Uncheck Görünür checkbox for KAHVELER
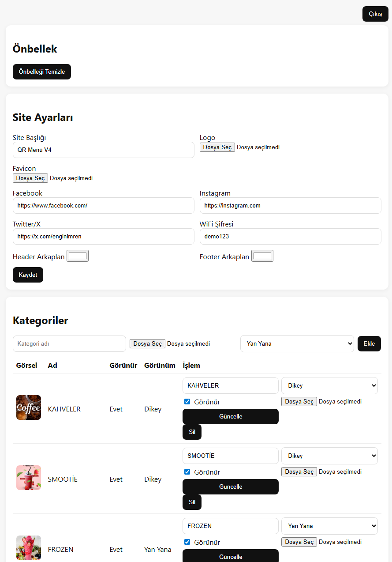 (x=187, y=402)
